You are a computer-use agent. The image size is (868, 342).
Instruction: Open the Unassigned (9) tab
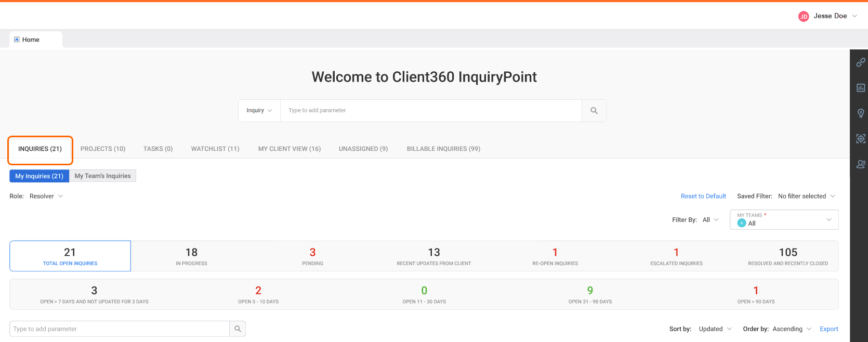pos(363,149)
